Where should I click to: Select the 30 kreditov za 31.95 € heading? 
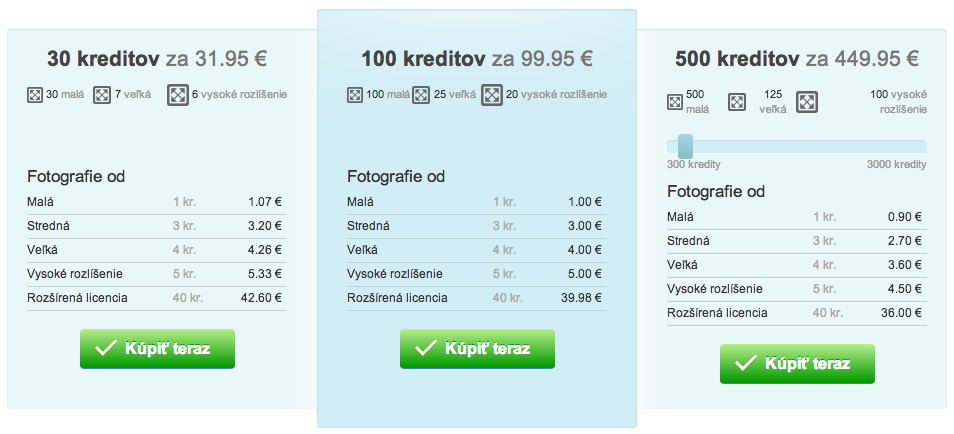tap(157, 59)
